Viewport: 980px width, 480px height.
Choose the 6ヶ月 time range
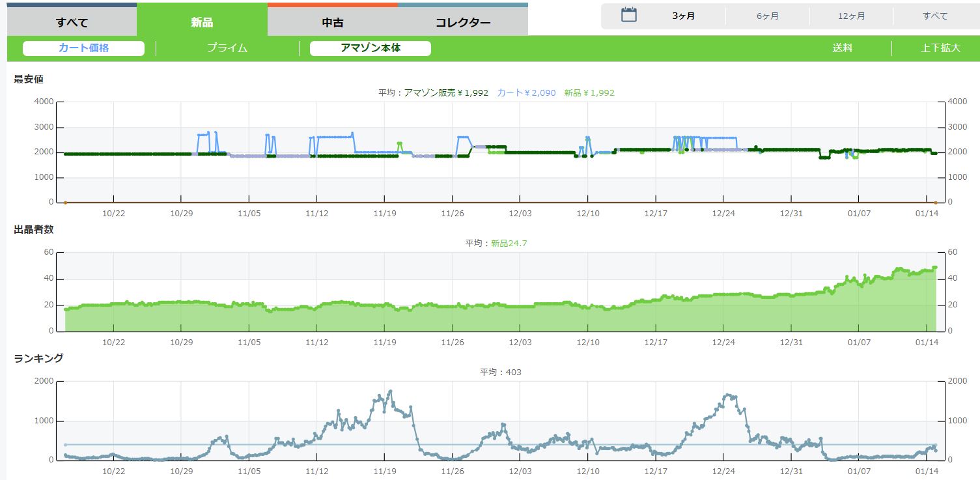(x=768, y=16)
